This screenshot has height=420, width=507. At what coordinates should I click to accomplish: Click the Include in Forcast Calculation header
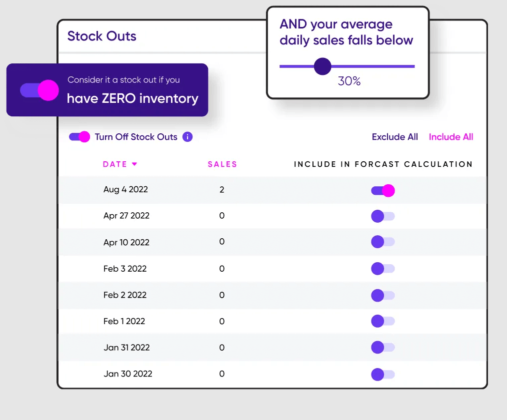tap(383, 164)
